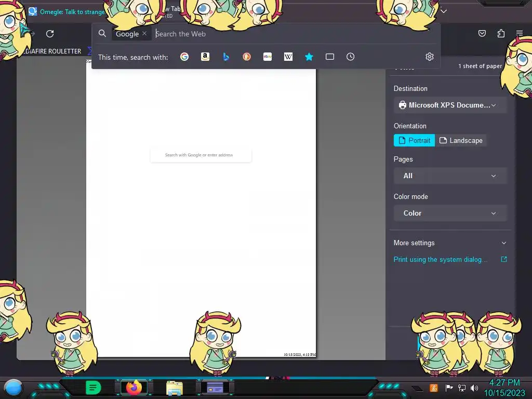
Task: Open the Start orb button
Action: pyautogui.click(x=14, y=388)
